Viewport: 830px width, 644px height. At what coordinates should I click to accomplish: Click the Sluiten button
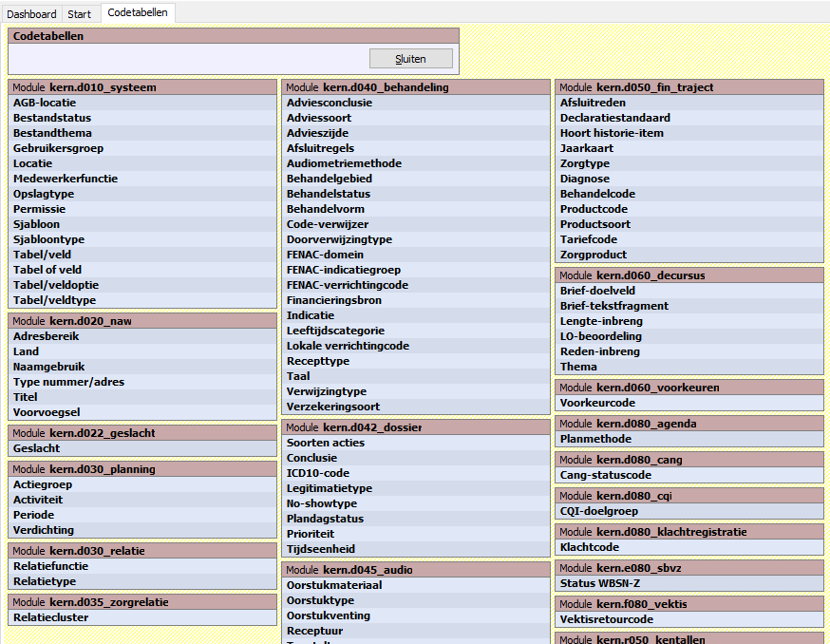click(x=410, y=59)
